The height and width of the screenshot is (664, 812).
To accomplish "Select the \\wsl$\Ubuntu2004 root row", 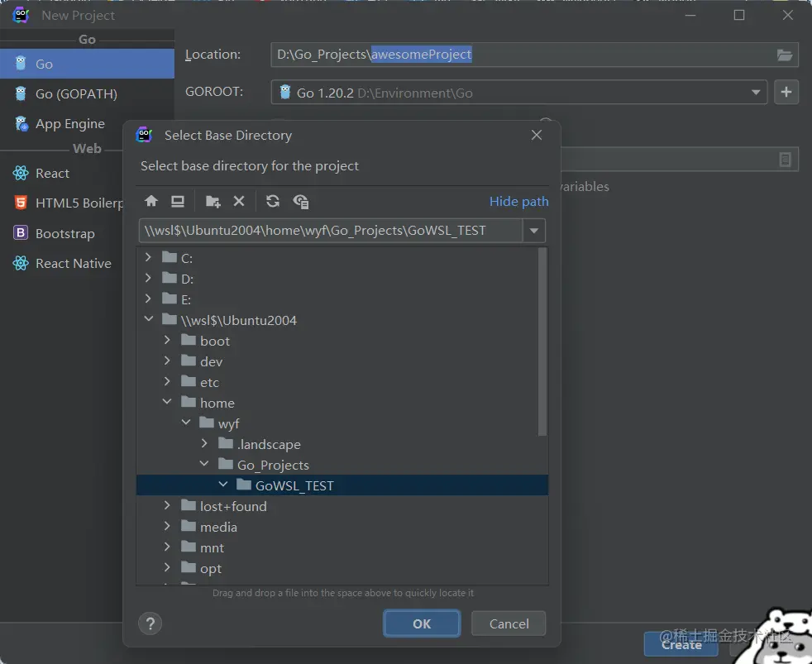I will [x=342, y=320].
